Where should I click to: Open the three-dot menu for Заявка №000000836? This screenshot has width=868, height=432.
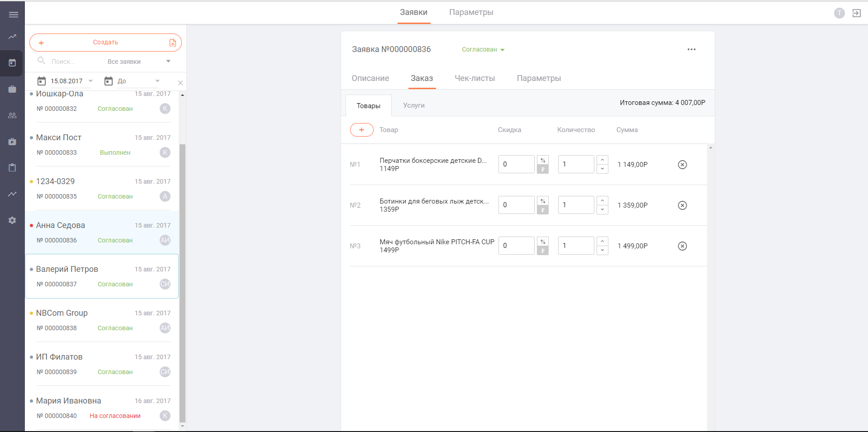pos(691,49)
